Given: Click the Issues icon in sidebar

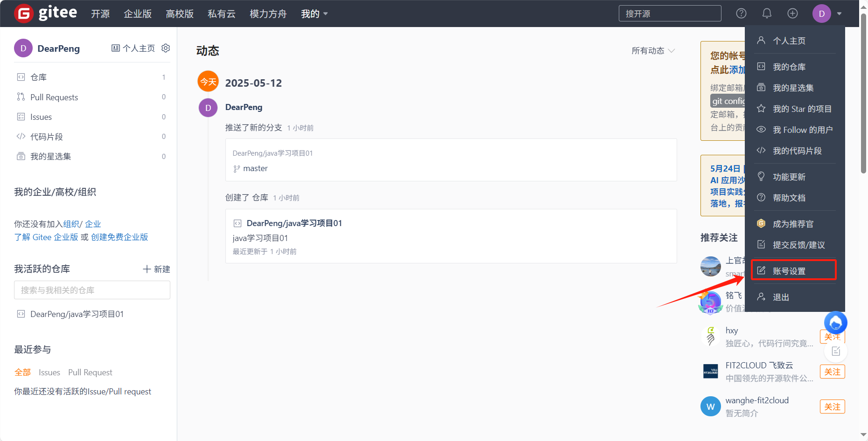Looking at the screenshot, I should 21,117.
